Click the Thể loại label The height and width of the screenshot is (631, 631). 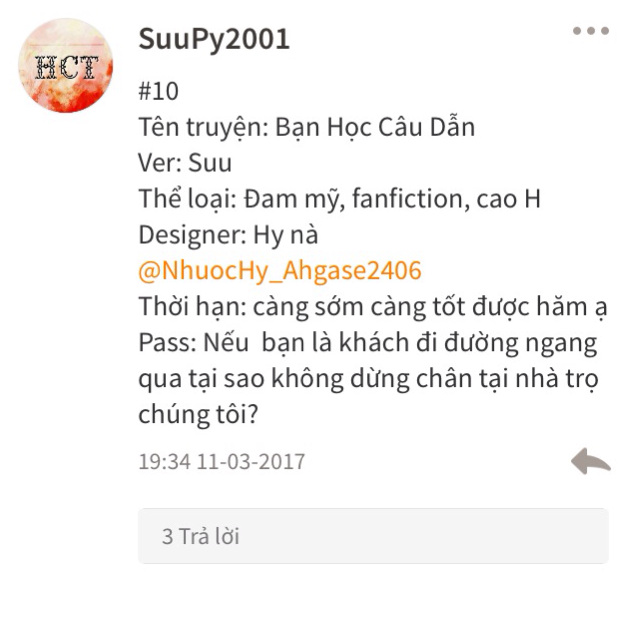188,199
